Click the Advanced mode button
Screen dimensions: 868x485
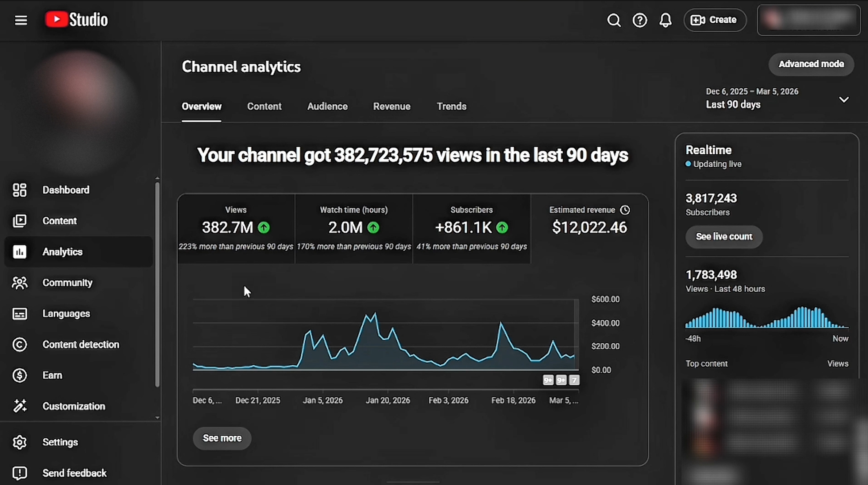click(811, 64)
